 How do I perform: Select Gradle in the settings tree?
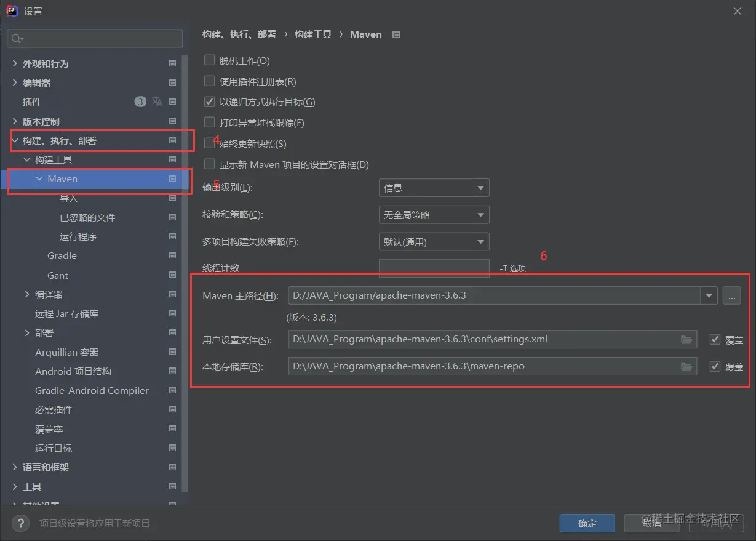pyautogui.click(x=62, y=255)
